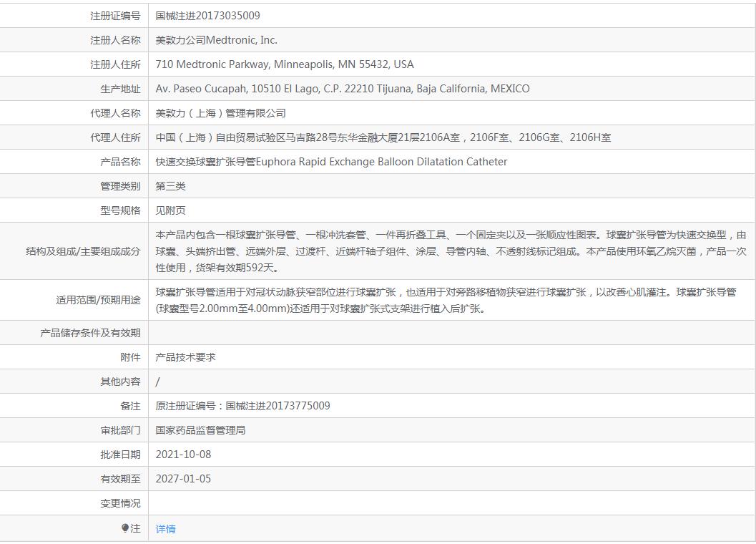Click the 附件 label

coord(130,357)
